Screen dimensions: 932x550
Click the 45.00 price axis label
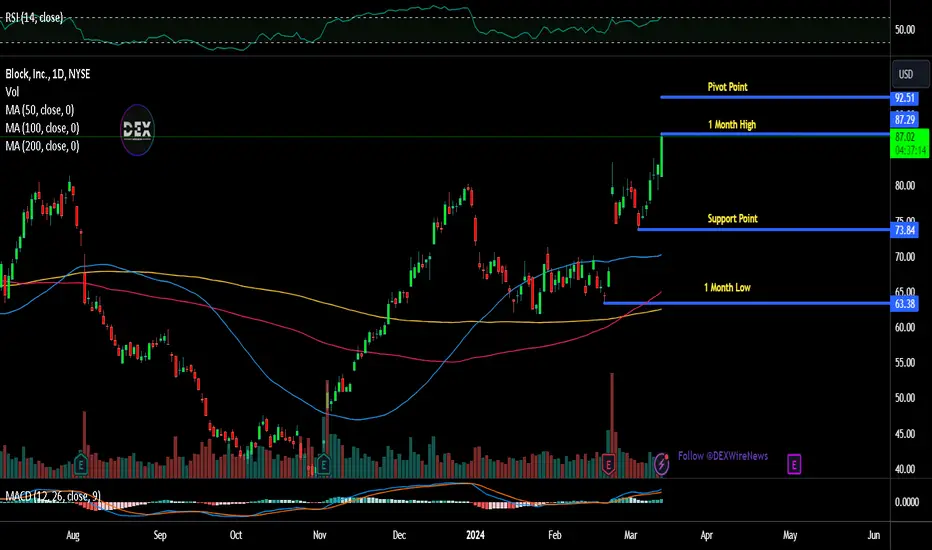pyautogui.click(x=905, y=433)
